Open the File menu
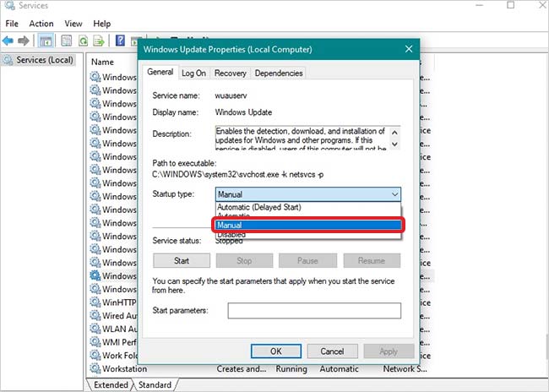 point(12,24)
